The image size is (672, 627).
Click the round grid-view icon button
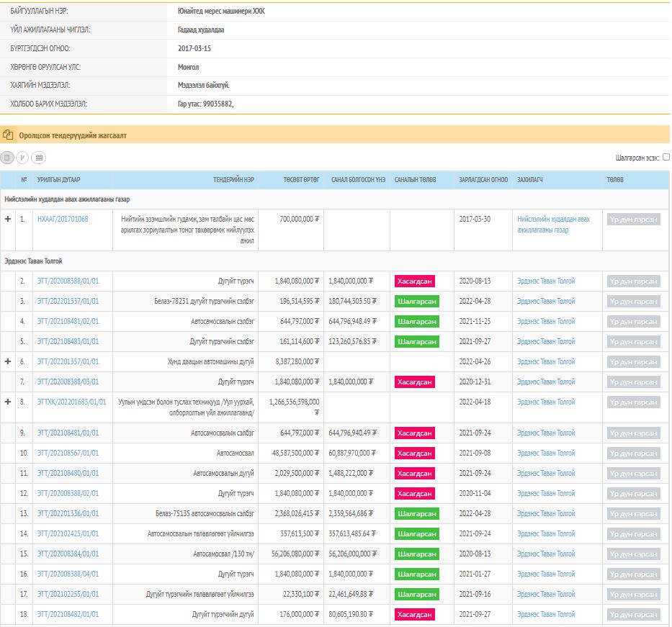click(x=38, y=158)
